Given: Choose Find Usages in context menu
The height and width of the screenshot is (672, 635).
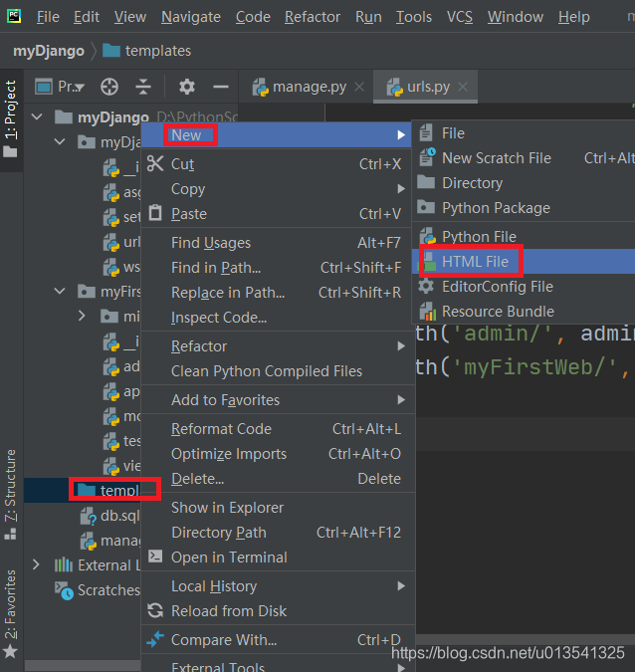Looking at the screenshot, I should [278, 243].
